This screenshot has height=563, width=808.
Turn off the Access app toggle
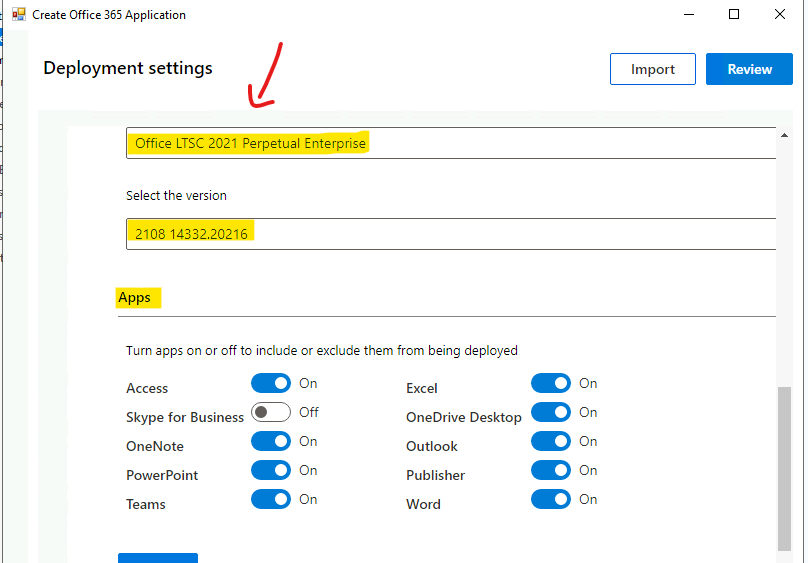click(271, 383)
